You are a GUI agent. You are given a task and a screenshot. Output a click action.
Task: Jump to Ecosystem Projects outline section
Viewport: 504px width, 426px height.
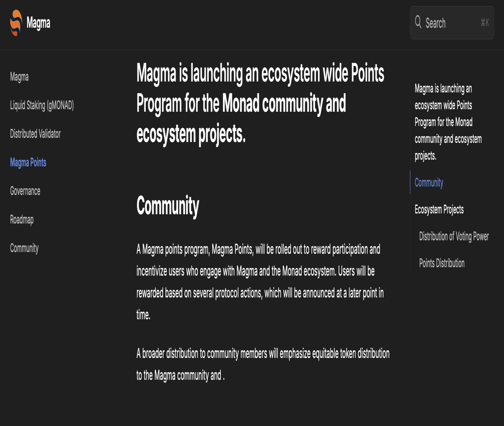439,210
